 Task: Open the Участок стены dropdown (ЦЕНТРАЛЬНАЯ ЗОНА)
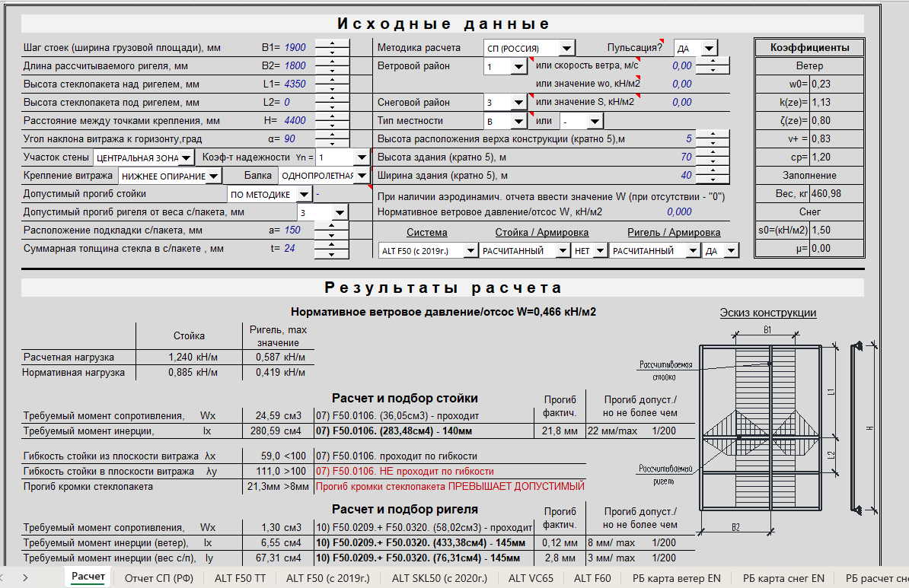click(x=186, y=157)
